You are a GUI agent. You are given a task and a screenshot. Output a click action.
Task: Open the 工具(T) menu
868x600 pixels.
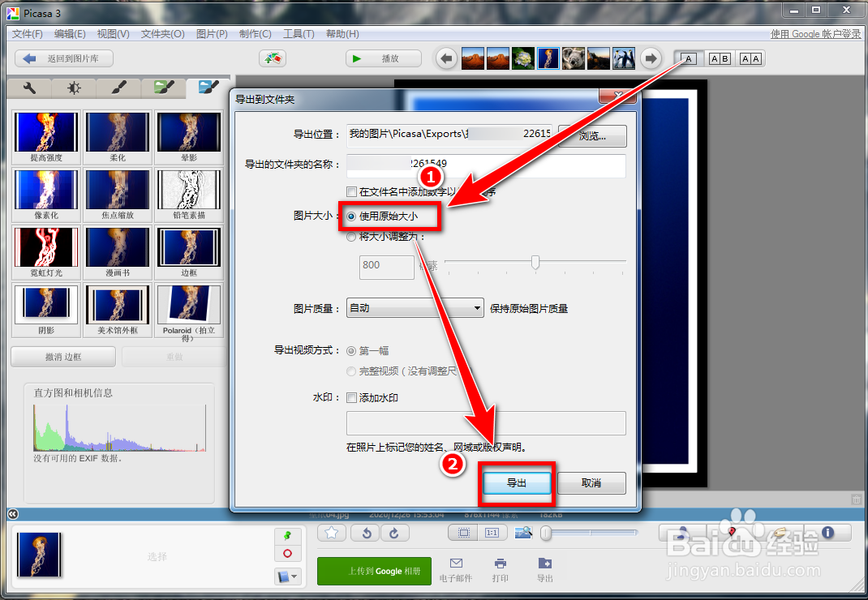point(298,33)
